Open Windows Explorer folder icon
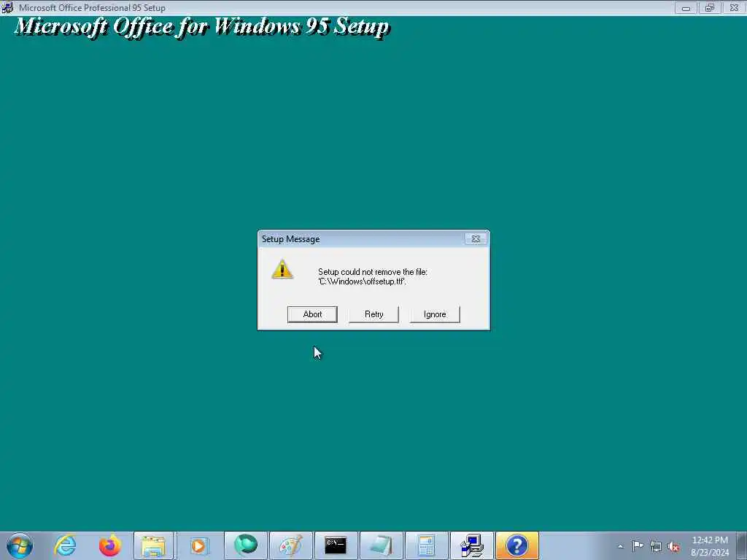This screenshot has width=747, height=560. click(x=154, y=545)
